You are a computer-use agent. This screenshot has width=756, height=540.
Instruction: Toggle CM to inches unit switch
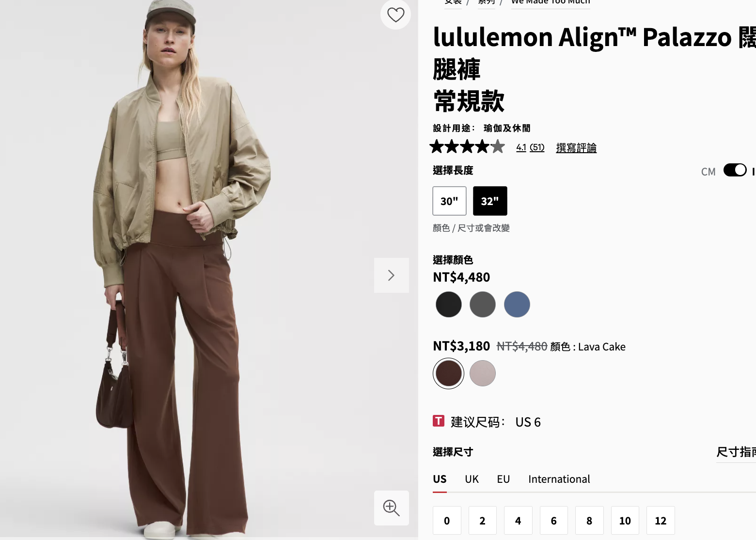tap(735, 170)
